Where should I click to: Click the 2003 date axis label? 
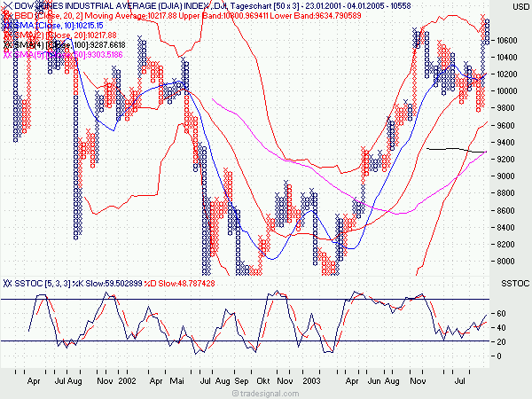311,381
